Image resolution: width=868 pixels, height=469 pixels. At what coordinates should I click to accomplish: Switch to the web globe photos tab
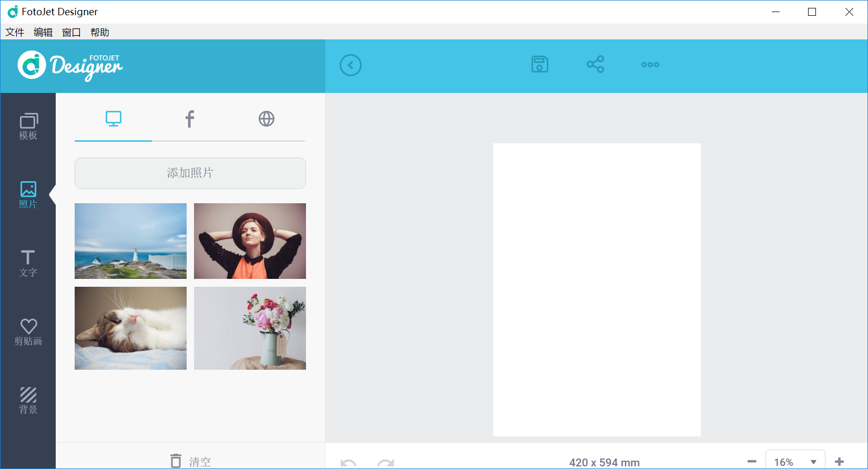[267, 119]
